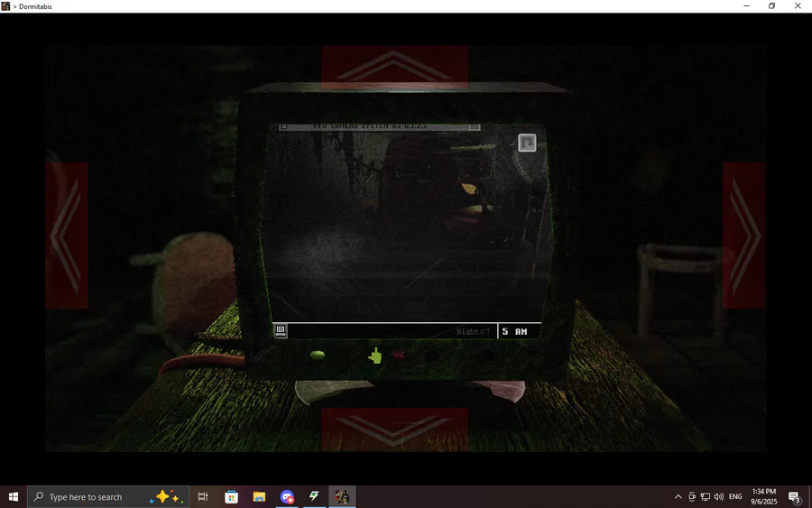Image resolution: width=812 pixels, height=508 pixels.
Task: Open the volume control in system tray
Action: coord(719,496)
